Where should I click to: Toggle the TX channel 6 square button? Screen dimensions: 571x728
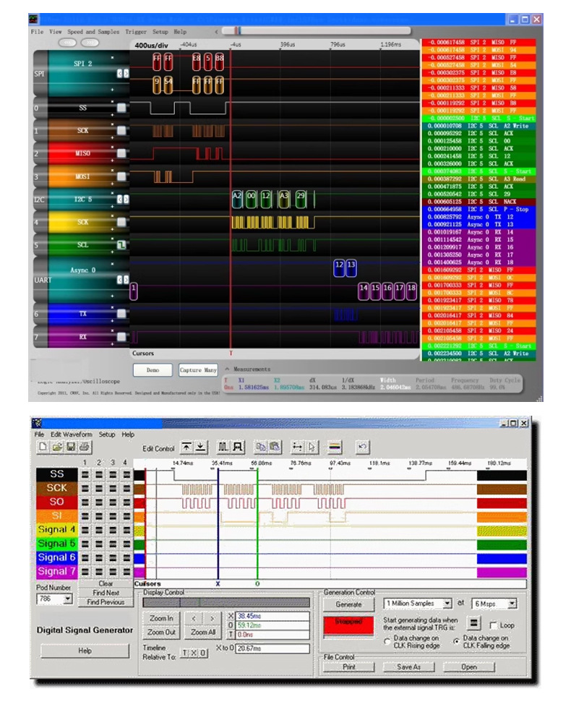point(121,313)
